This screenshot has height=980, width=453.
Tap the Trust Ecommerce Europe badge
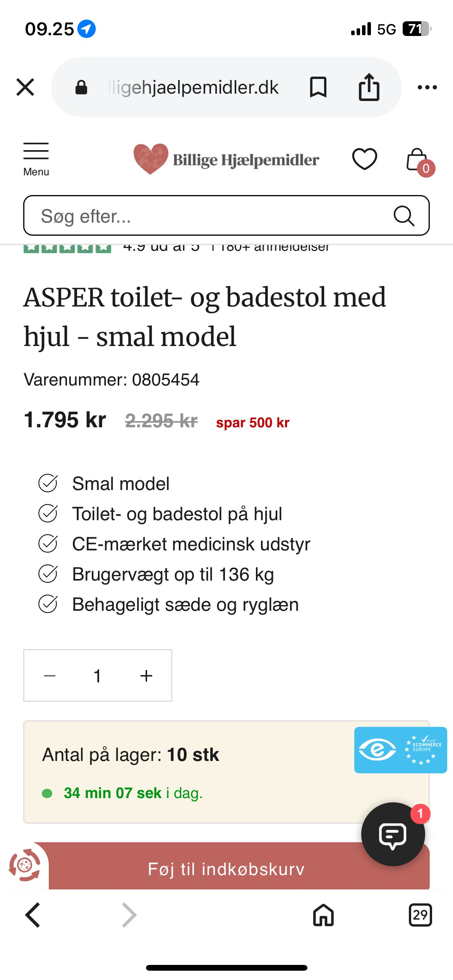click(400, 750)
